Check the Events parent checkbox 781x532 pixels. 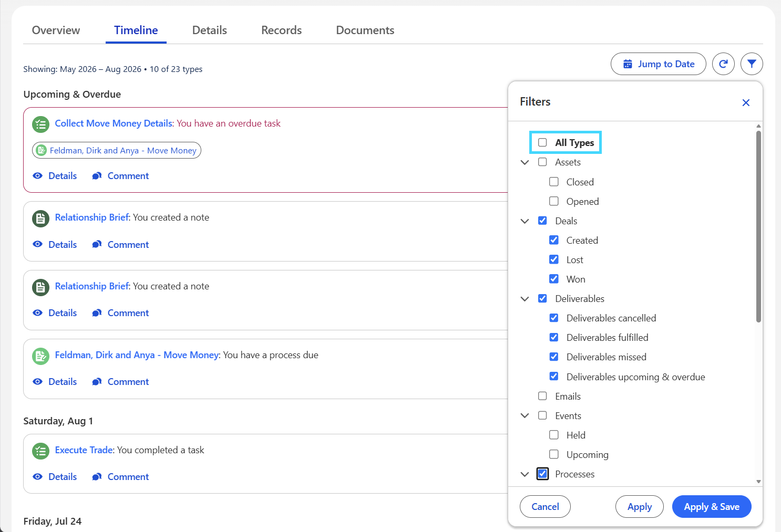(542, 415)
